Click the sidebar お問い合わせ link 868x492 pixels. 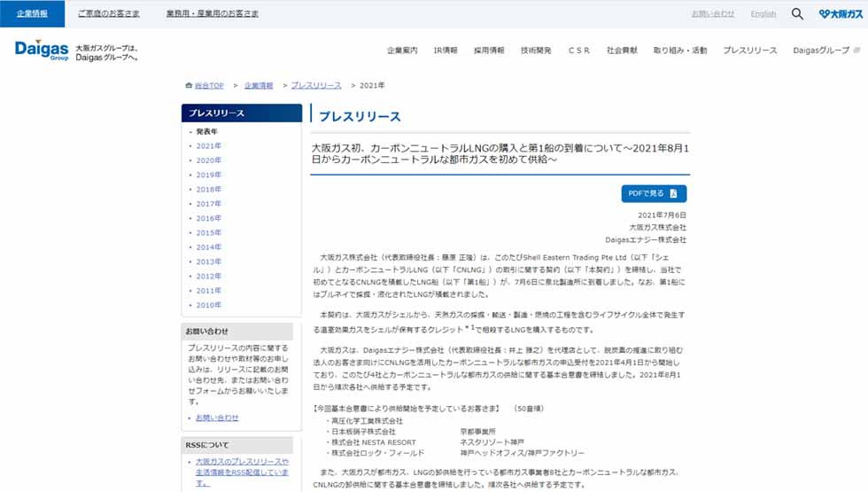coord(217,418)
